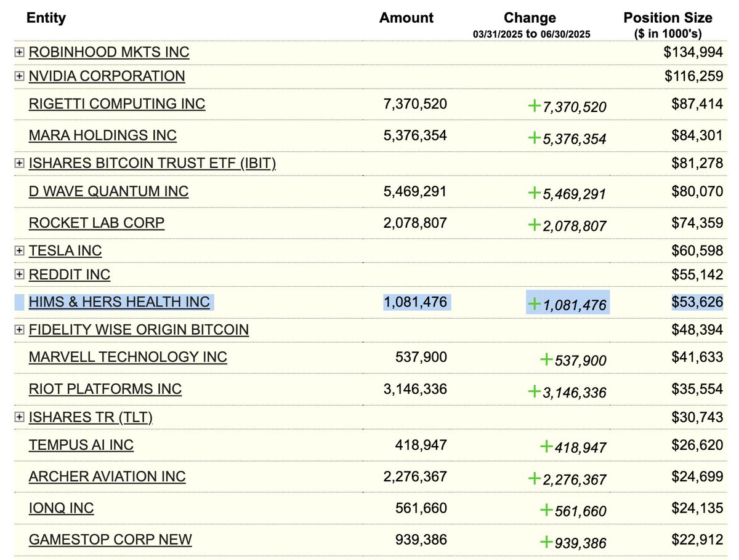Image resolution: width=739 pixels, height=560 pixels.
Task: Open the RIGETTI COMPUTING INC link
Action: [x=117, y=104]
